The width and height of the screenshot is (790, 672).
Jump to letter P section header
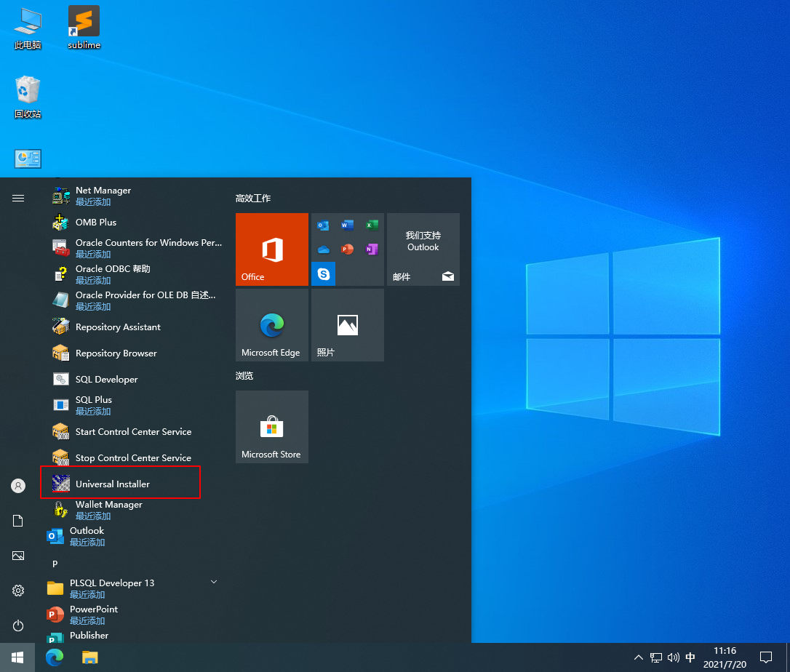coord(55,564)
